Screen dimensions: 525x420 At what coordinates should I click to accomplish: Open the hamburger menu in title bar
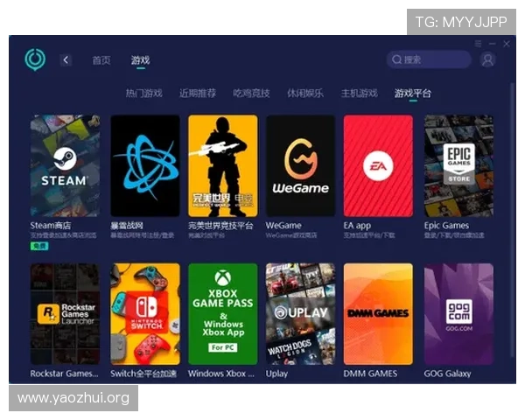(478, 44)
